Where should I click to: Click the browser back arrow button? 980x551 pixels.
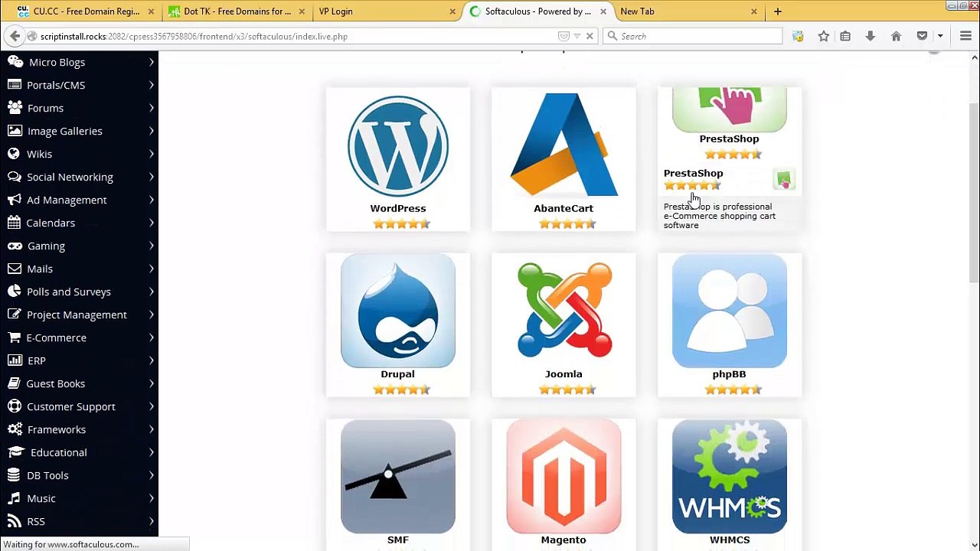click(15, 36)
